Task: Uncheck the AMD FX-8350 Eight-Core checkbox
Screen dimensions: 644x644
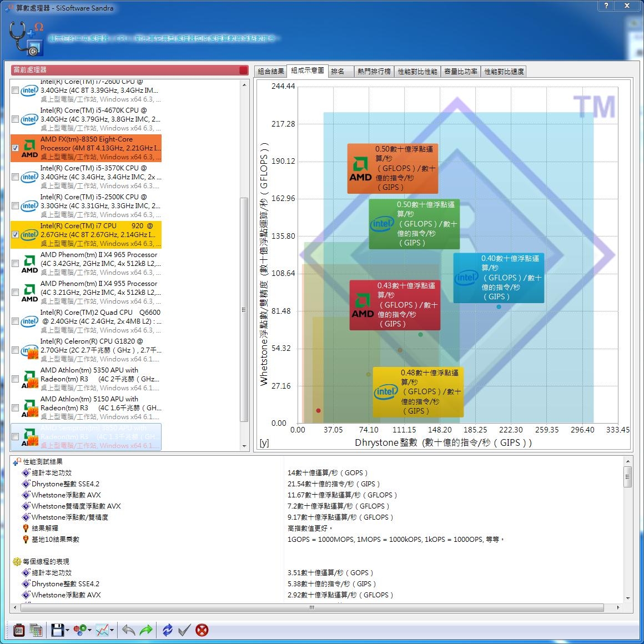Action: 15,148
